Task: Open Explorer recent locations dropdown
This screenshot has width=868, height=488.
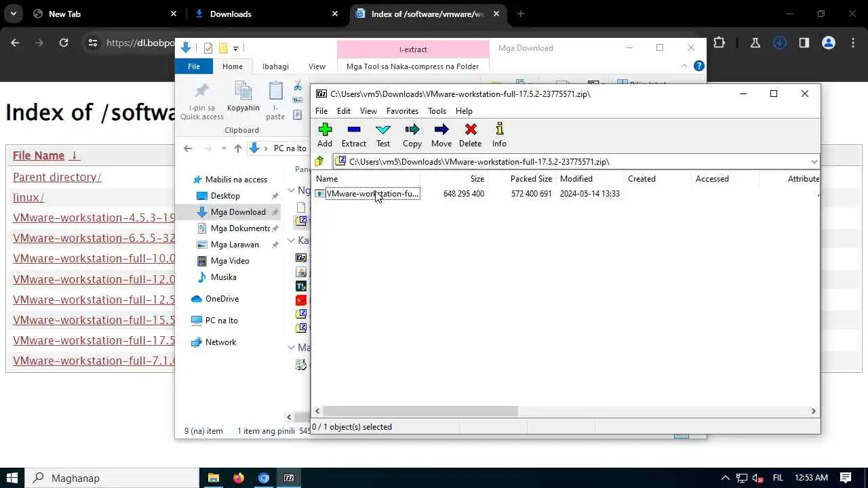Action: (x=224, y=148)
